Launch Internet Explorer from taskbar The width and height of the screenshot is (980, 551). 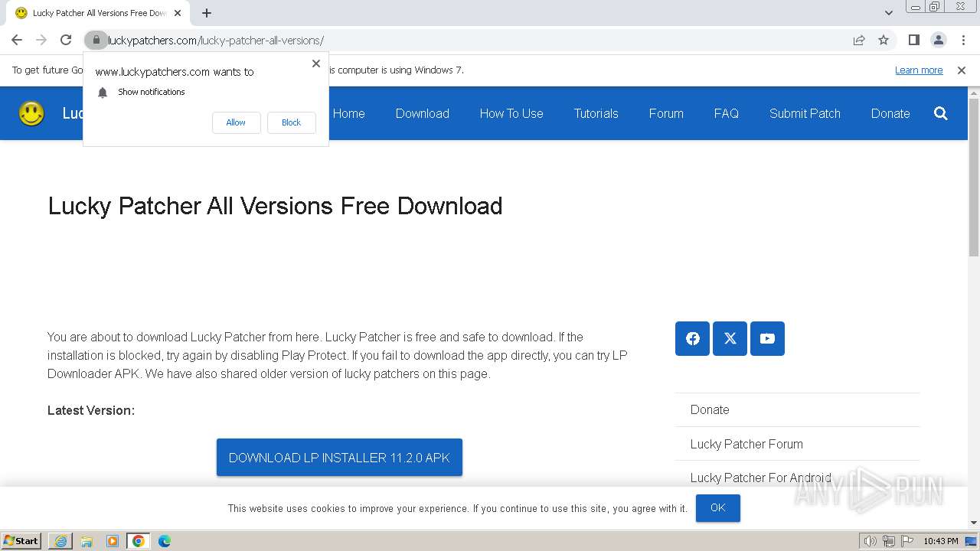point(60,541)
